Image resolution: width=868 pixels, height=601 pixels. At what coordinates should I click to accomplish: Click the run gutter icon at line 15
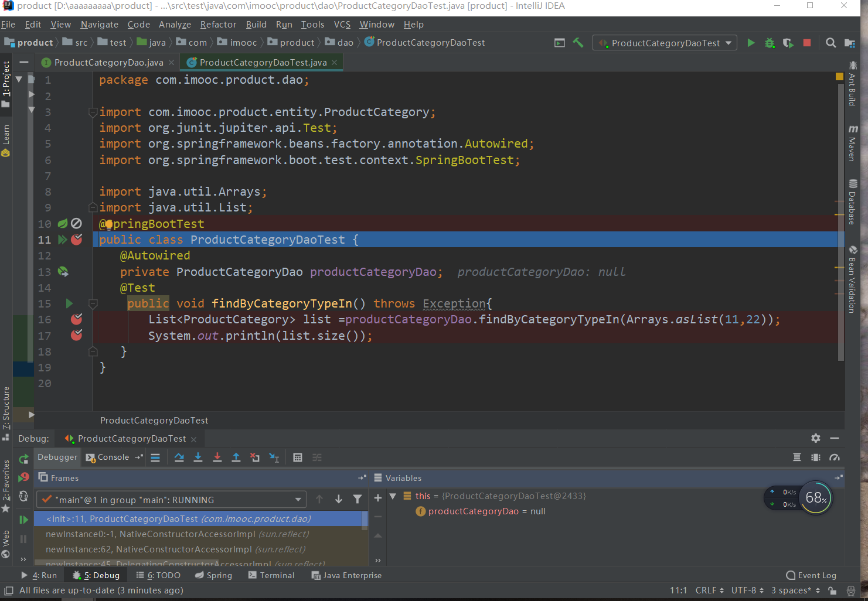click(x=69, y=303)
